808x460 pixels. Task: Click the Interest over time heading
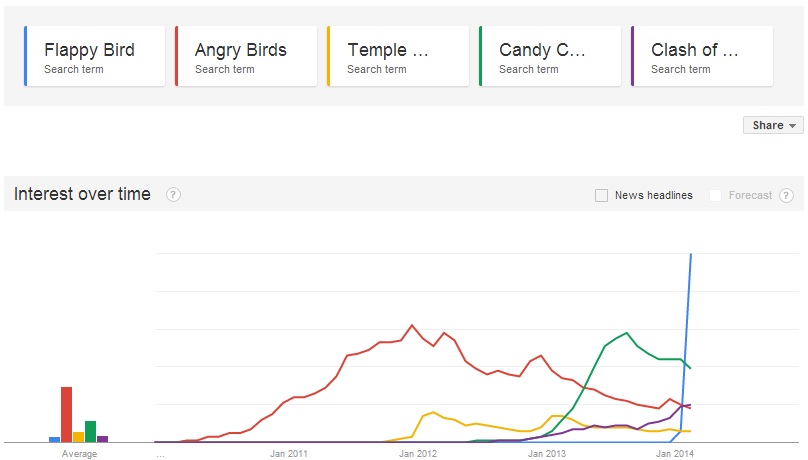pyautogui.click(x=82, y=195)
